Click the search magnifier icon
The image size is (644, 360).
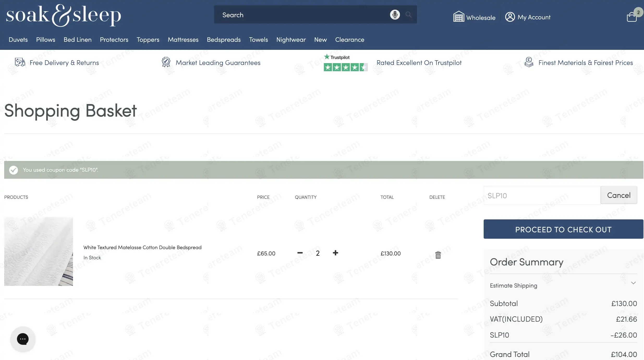[x=409, y=15]
